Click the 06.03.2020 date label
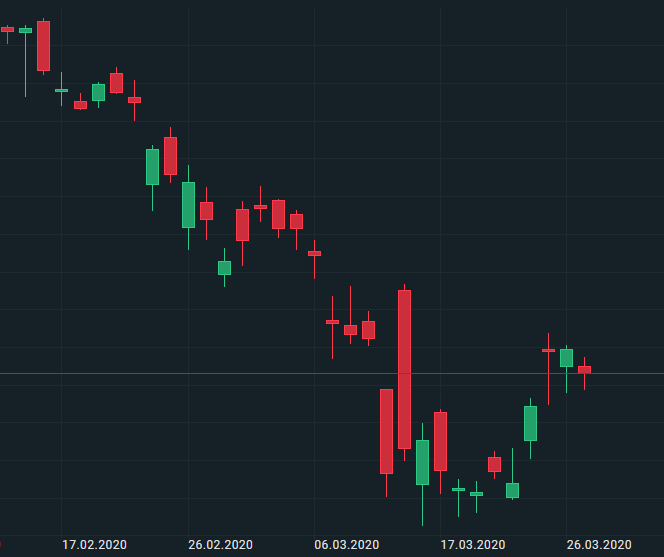Image resolution: width=664 pixels, height=557 pixels. tap(346, 544)
